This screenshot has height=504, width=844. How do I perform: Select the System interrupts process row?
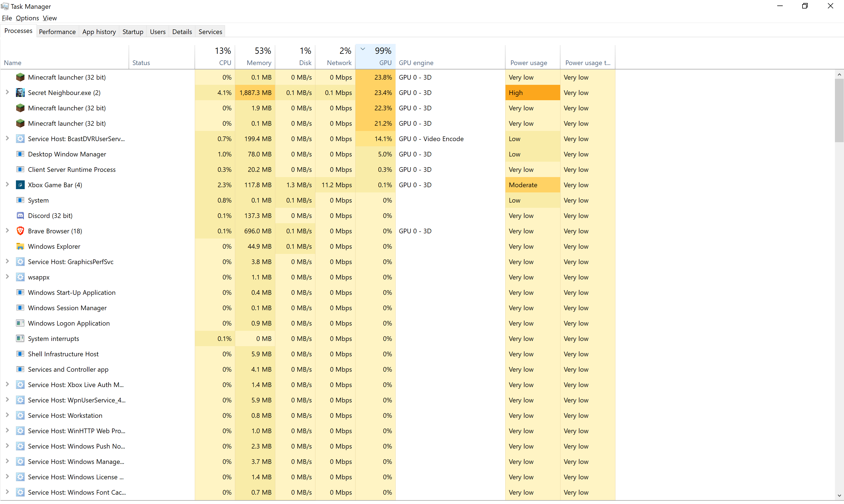(53, 338)
